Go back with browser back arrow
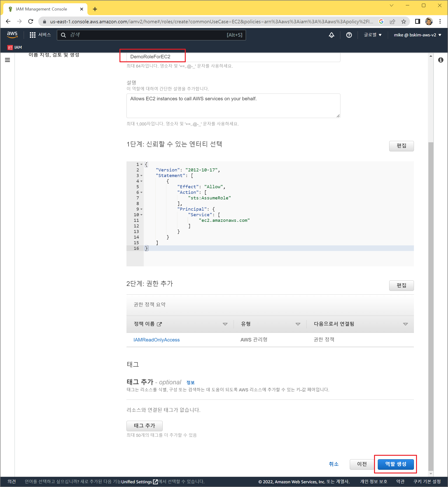 click(x=8, y=21)
